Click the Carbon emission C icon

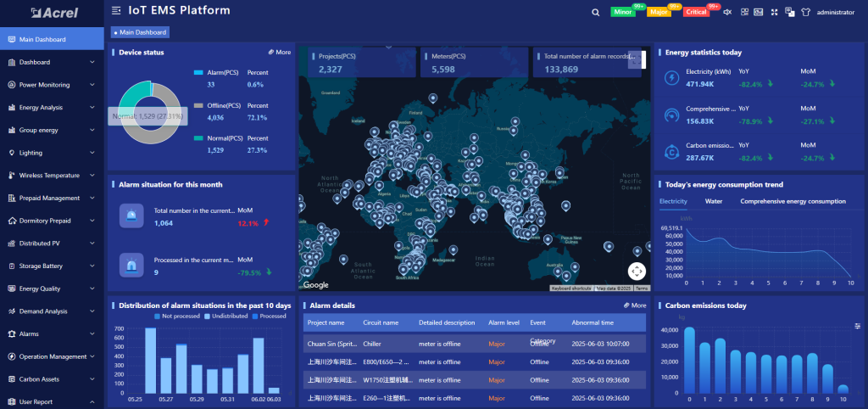(671, 151)
